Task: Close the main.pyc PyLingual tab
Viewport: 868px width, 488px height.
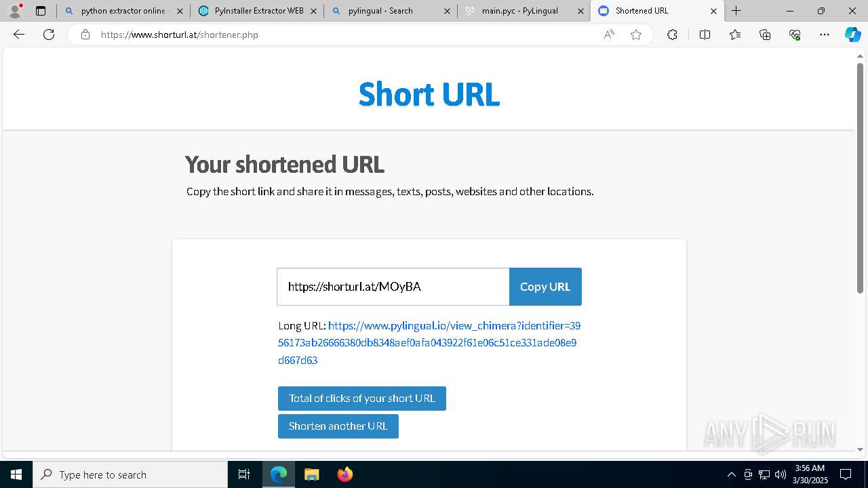Action: (x=580, y=11)
